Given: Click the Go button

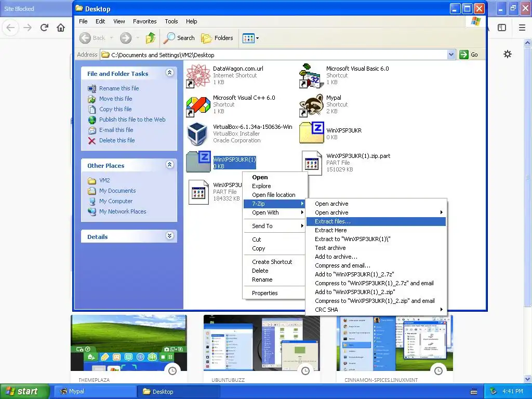Looking at the screenshot, I should coord(469,55).
